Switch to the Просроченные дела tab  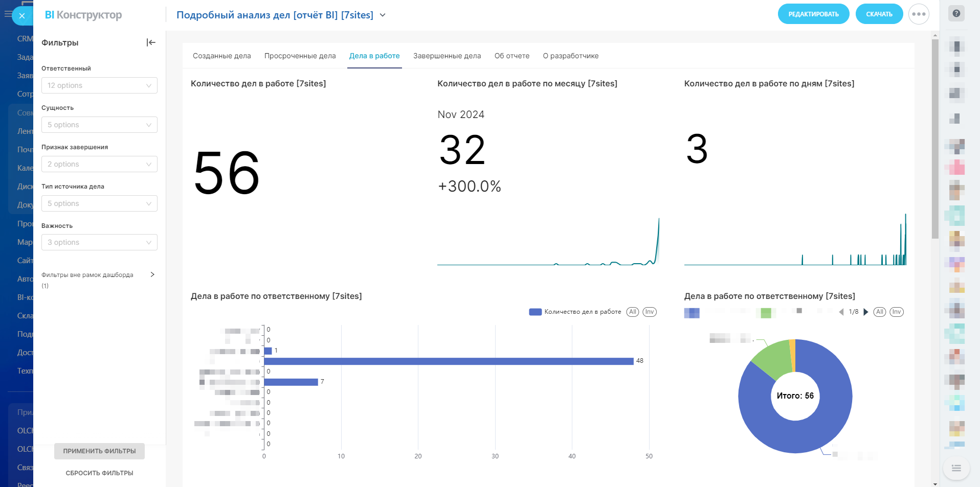(300, 56)
